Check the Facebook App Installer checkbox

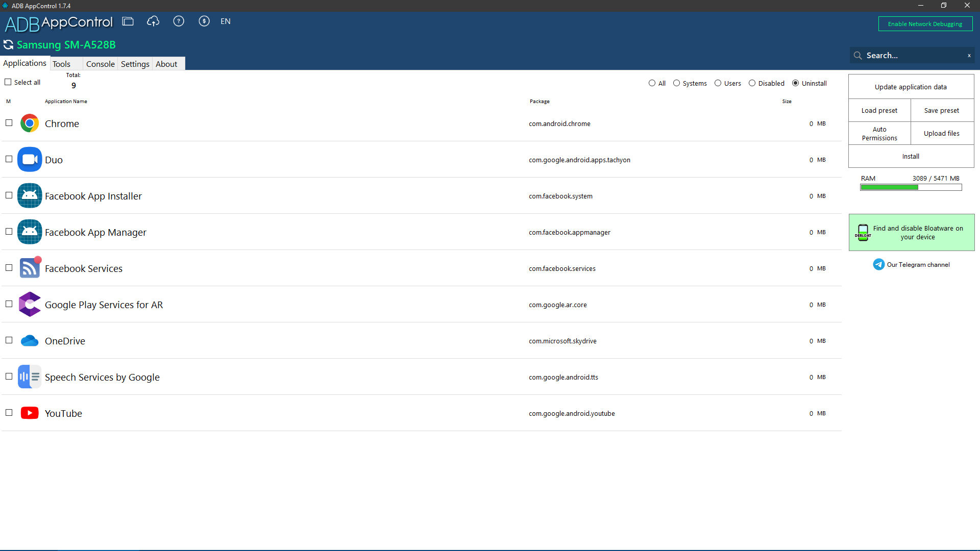pos(9,195)
